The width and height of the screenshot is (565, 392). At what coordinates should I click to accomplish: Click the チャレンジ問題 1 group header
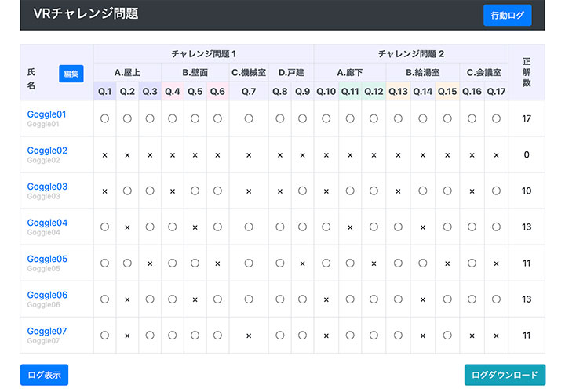(x=203, y=54)
